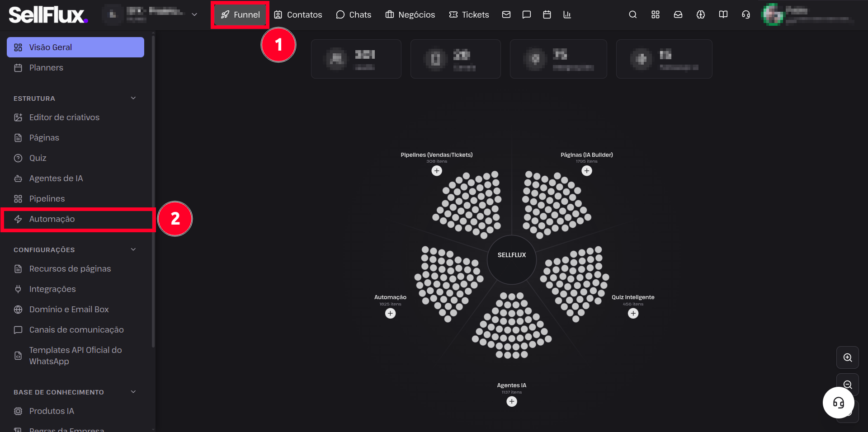Click the SellFlux logo

click(48, 15)
